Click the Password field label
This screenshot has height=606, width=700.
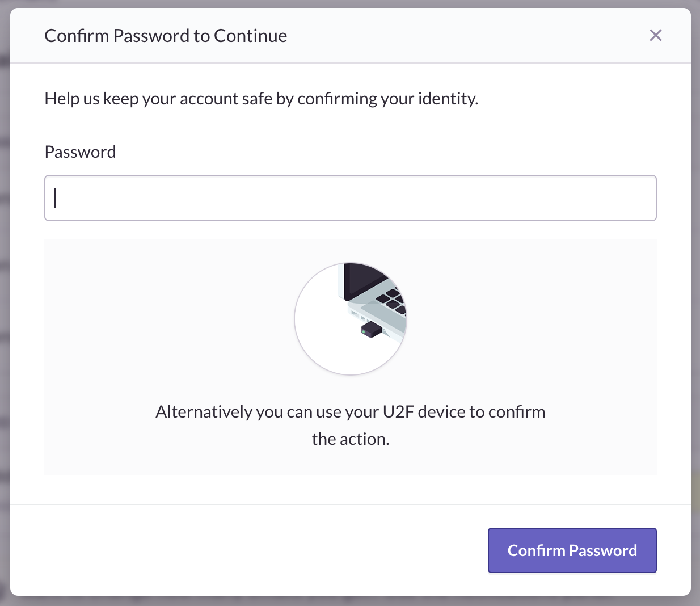coord(80,152)
